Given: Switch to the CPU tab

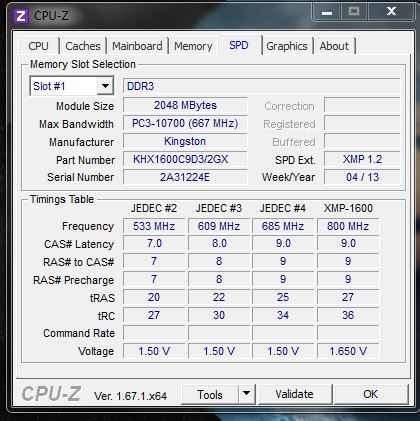Looking at the screenshot, I should click(x=38, y=46).
